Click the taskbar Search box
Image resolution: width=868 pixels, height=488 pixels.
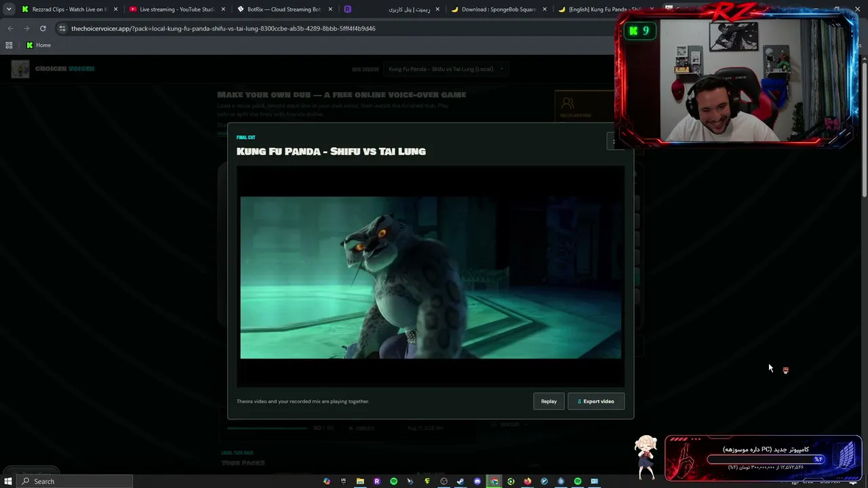(75, 481)
